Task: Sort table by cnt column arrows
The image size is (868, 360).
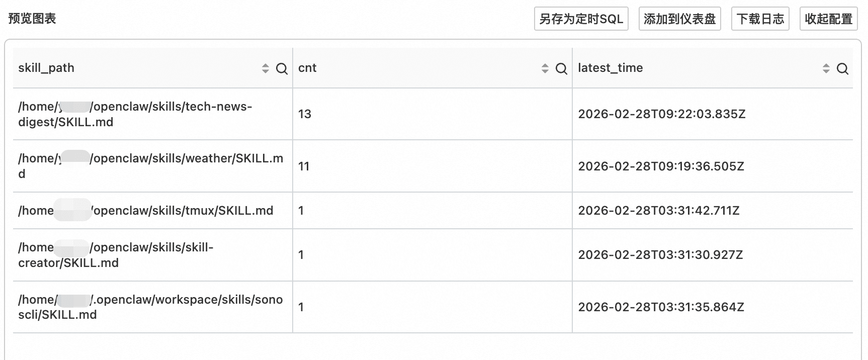Action: 545,68
